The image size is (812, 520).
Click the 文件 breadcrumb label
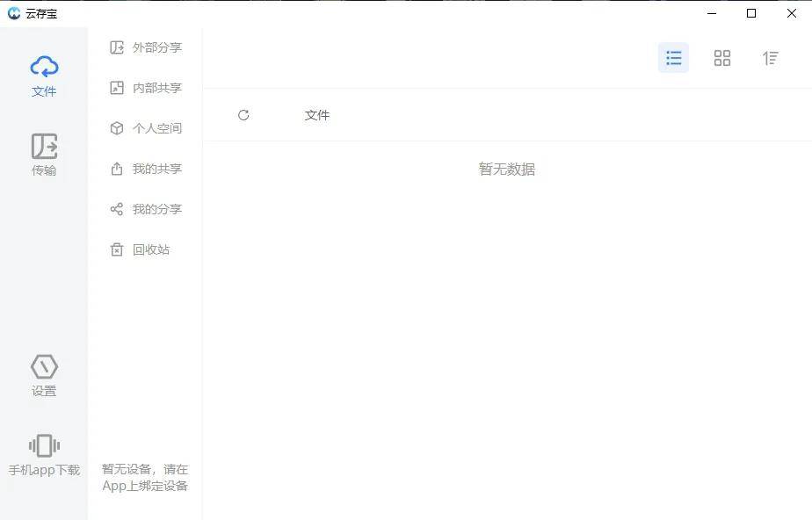(317, 115)
